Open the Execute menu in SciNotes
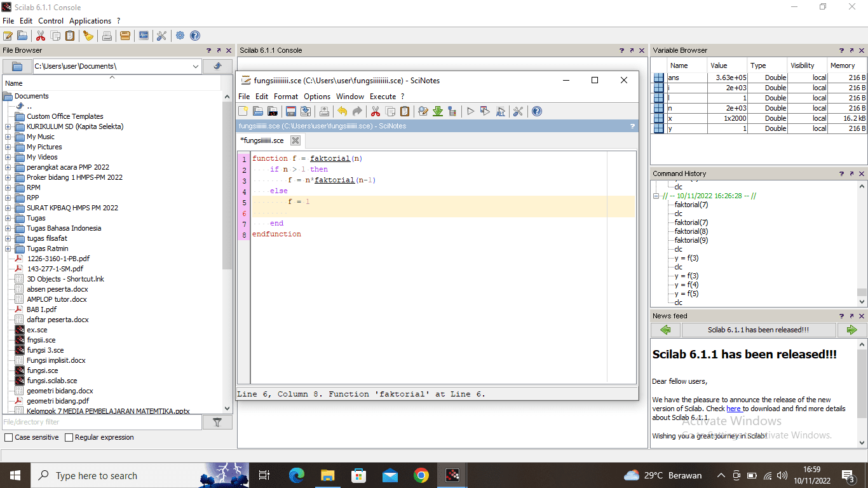The width and height of the screenshot is (868, 488). click(x=383, y=97)
